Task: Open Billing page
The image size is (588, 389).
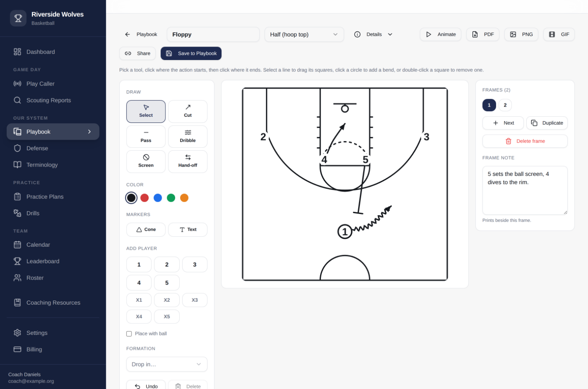Action: pos(53,349)
